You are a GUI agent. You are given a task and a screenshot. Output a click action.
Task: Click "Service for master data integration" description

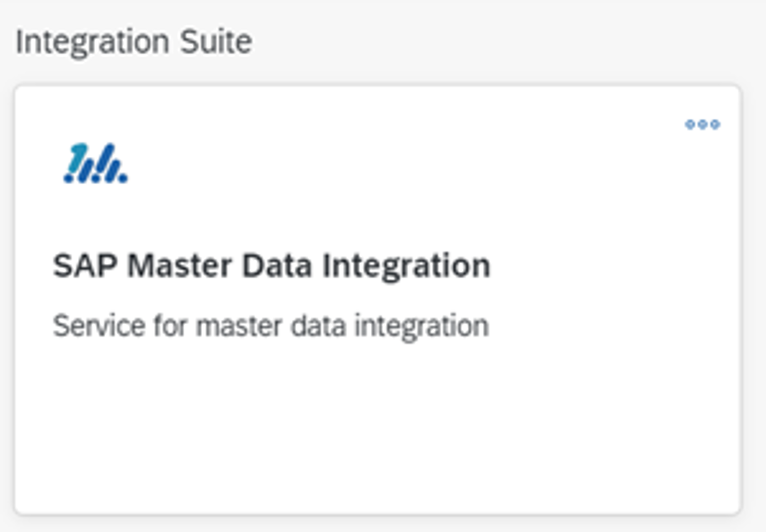pyautogui.click(x=270, y=326)
